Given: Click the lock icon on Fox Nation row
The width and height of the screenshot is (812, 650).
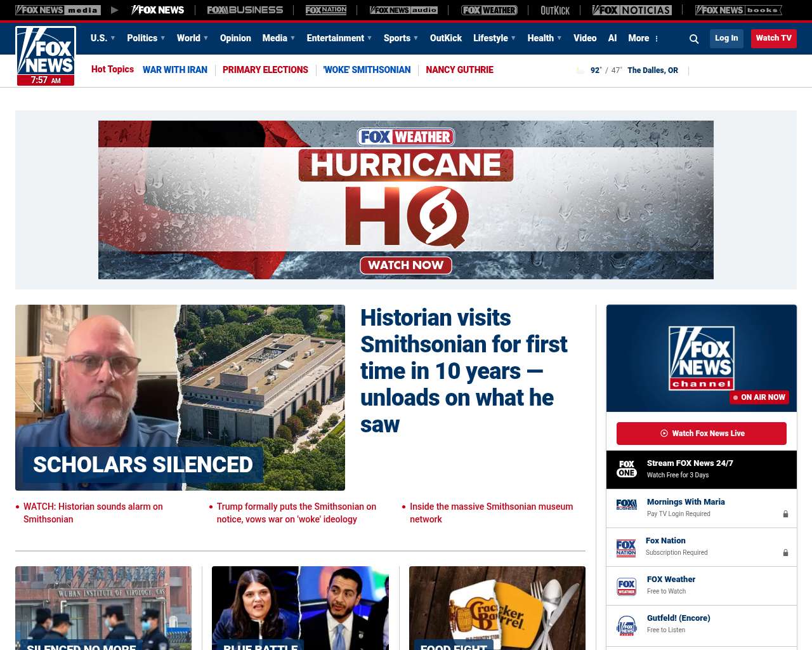Looking at the screenshot, I should click(785, 553).
